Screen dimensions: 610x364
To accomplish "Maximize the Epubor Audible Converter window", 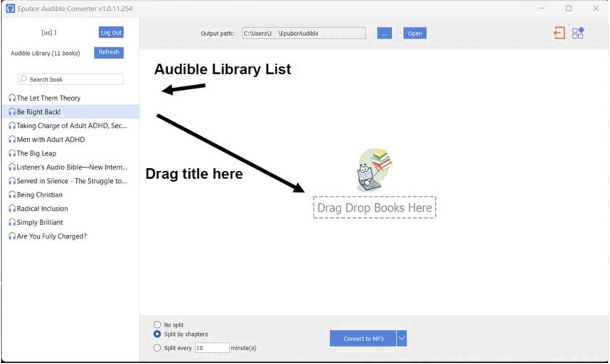I will click(569, 8).
